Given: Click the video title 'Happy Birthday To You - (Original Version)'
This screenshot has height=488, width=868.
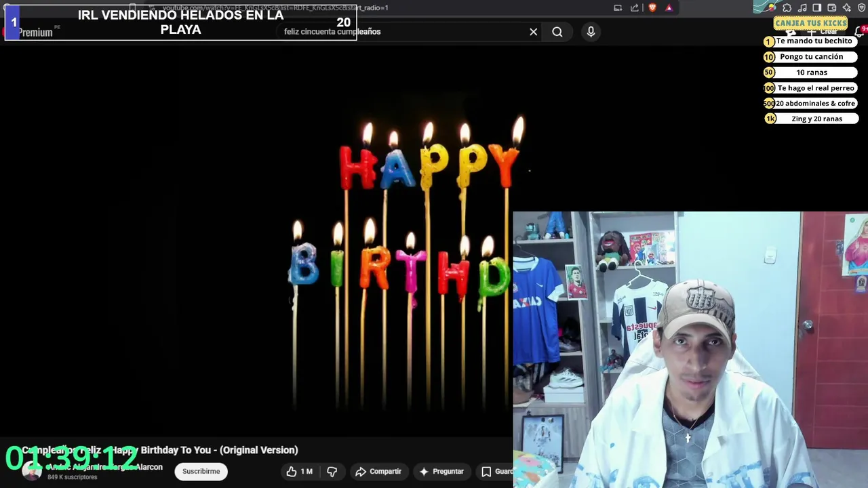Looking at the screenshot, I should [204, 450].
